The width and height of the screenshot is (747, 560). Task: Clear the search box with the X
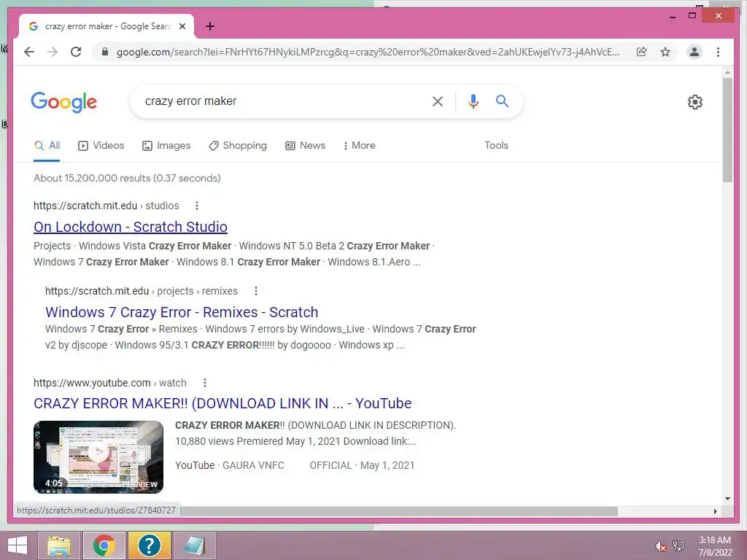438,101
